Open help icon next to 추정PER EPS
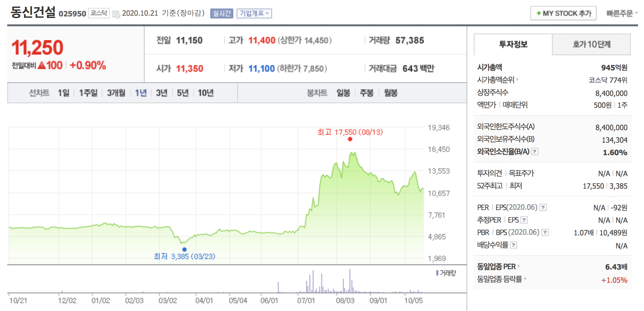Viewport: 644px width, 311px height. click(x=524, y=220)
